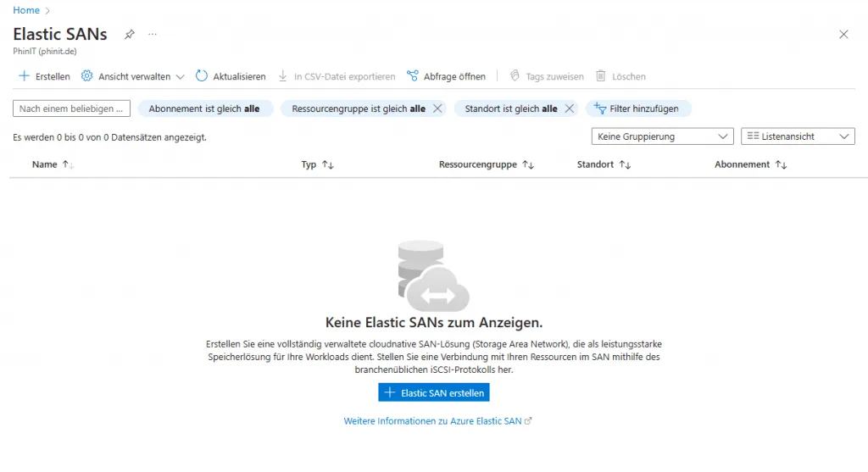Click Aktualisieren refresh button
The image size is (868, 472).
(x=231, y=76)
